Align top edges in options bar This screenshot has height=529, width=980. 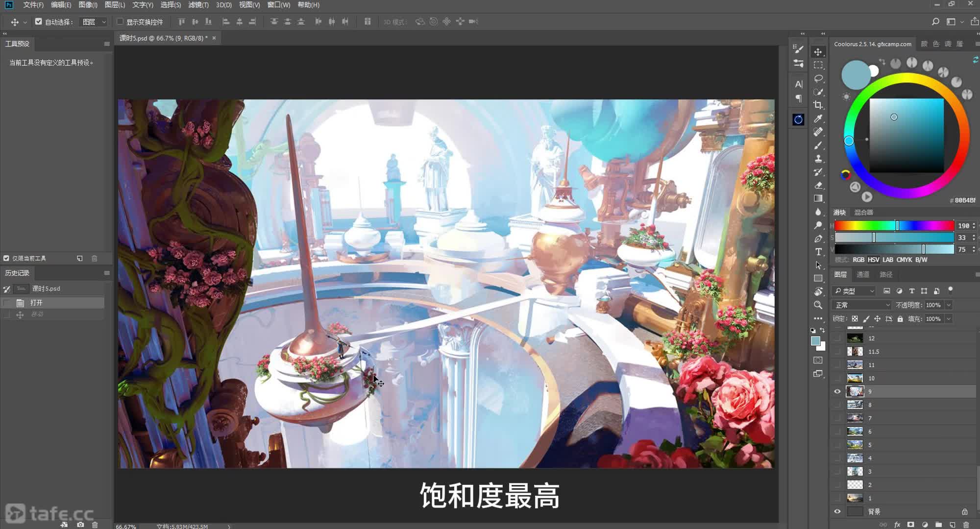click(x=182, y=22)
